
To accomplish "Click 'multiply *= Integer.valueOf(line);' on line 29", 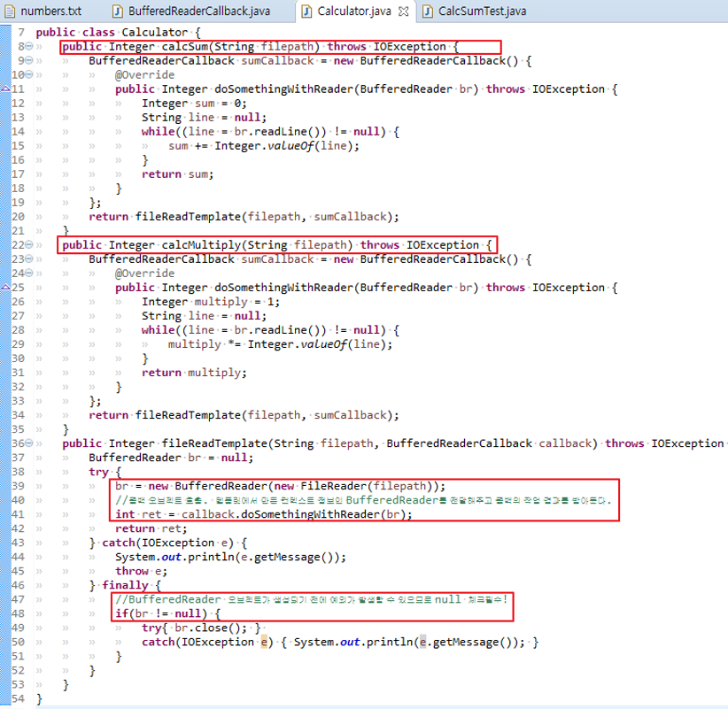I will pos(280,344).
